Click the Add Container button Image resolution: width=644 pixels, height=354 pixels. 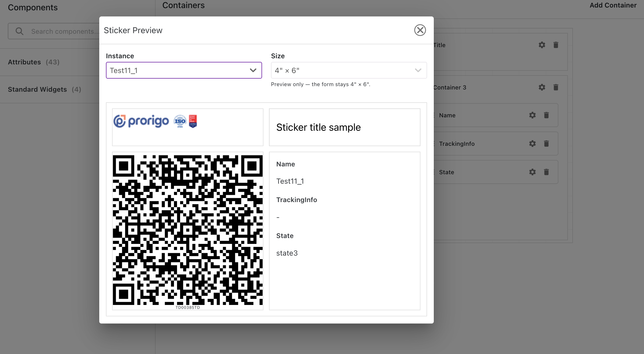(x=613, y=5)
